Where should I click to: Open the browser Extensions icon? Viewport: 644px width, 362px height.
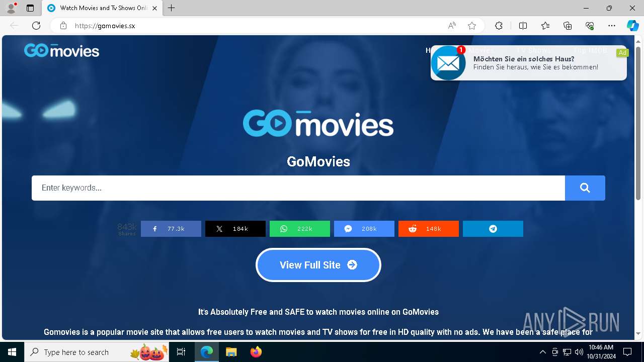(x=499, y=26)
